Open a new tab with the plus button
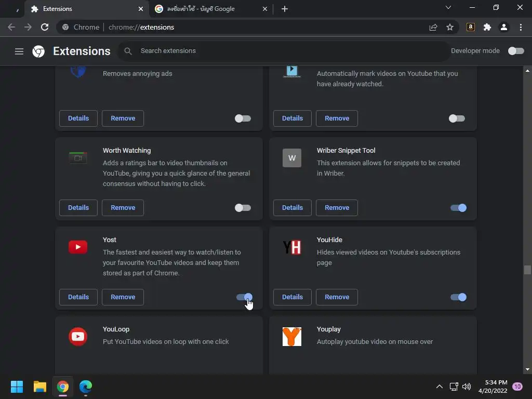 pyautogui.click(x=285, y=9)
